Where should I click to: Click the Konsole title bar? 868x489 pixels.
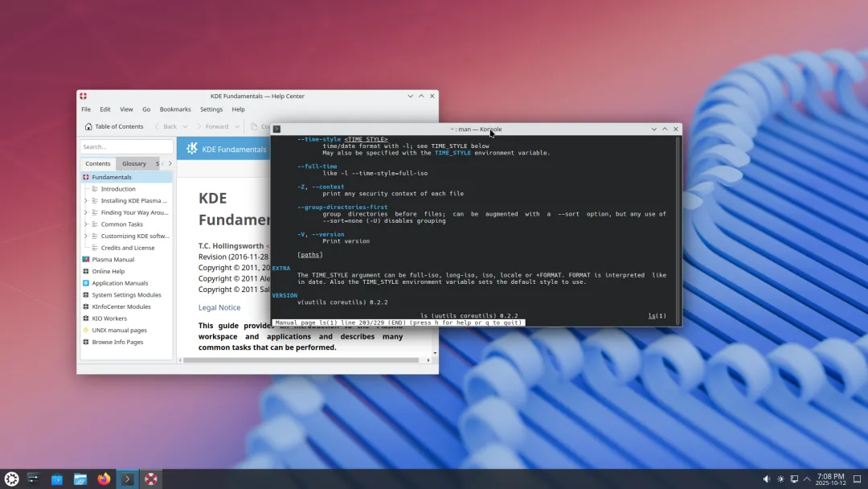point(476,129)
